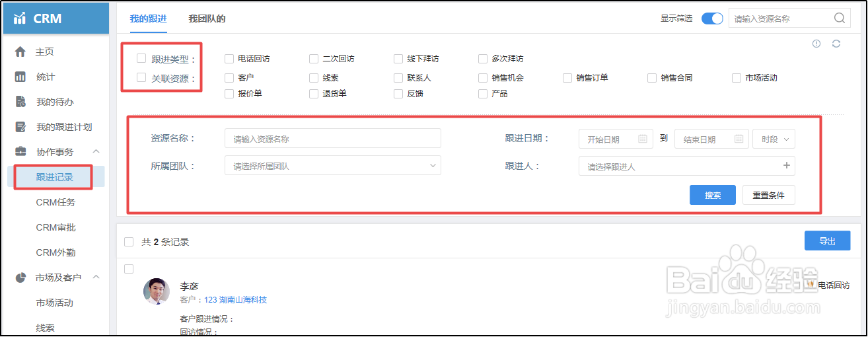Check the 报价单 checkbox

click(x=229, y=94)
